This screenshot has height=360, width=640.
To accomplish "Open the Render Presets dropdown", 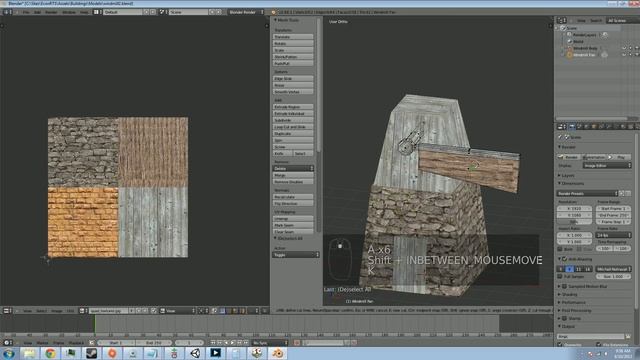I will tap(587, 193).
